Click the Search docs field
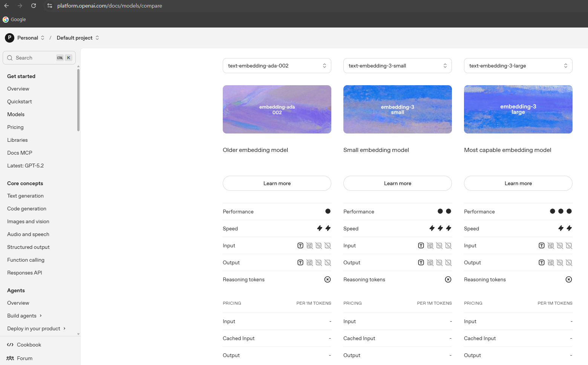588x365 pixels. tap(39, 58)
